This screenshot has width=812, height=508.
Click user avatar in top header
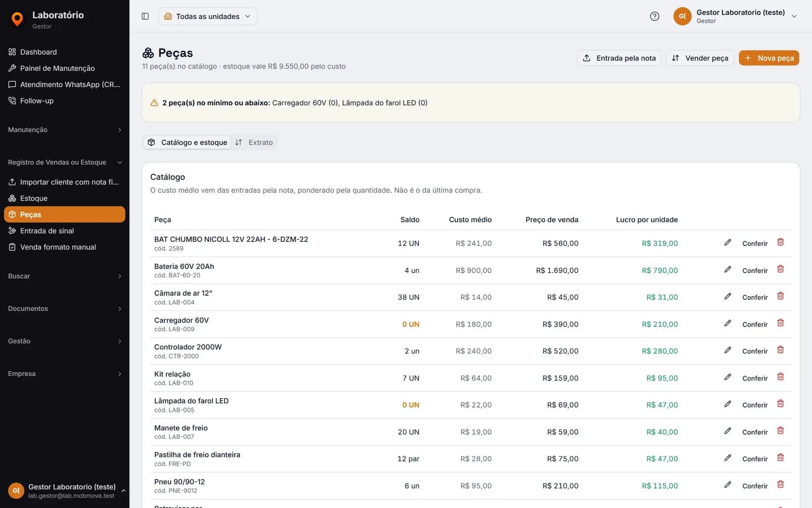(683, 16)
